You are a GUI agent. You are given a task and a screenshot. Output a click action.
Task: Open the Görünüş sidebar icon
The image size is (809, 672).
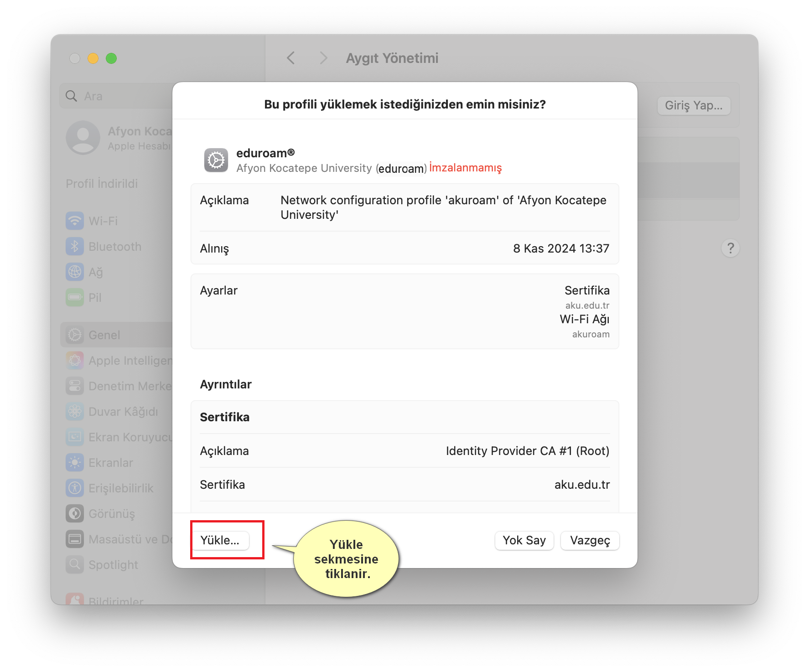(x=75, y=514)
